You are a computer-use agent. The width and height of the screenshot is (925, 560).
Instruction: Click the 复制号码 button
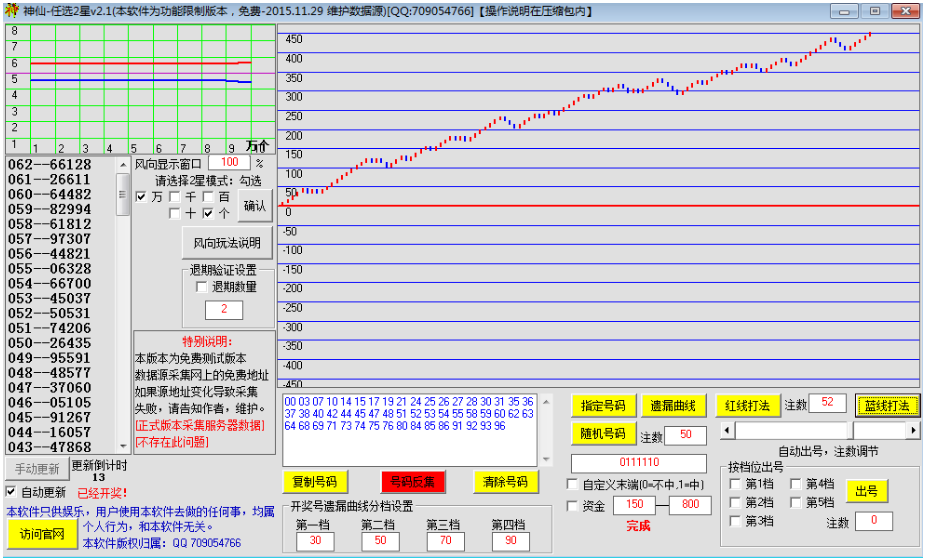coord(315,482)
